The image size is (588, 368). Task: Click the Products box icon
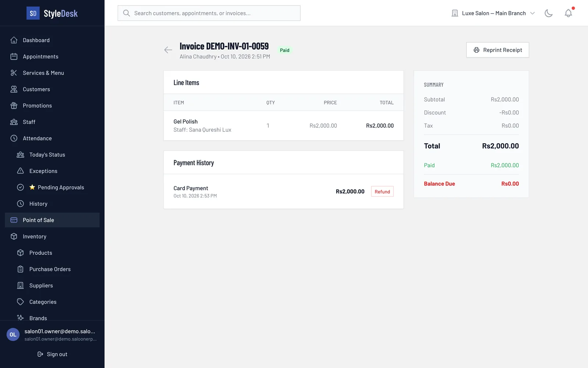coord(21,253)
